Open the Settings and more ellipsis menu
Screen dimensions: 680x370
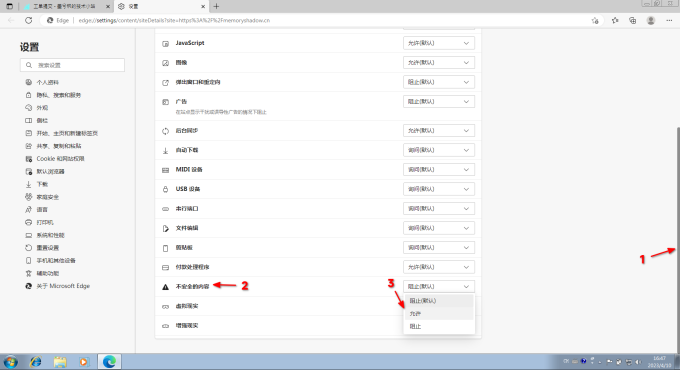669,20
